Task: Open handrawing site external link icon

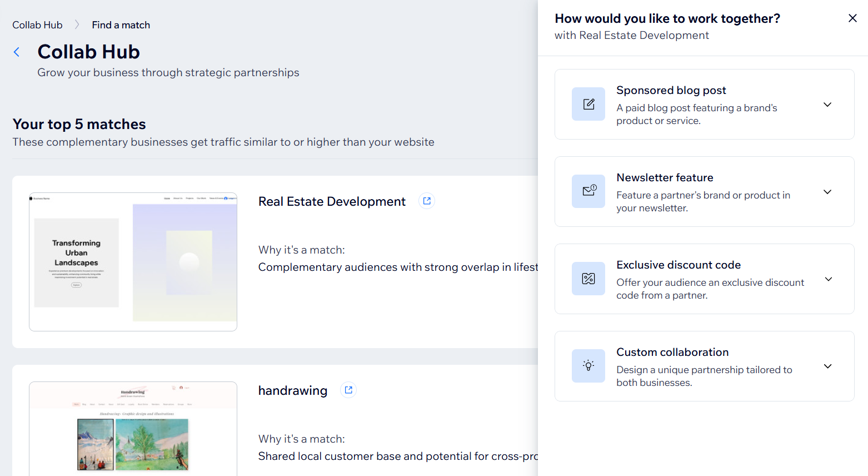Action: coord(348,390)
